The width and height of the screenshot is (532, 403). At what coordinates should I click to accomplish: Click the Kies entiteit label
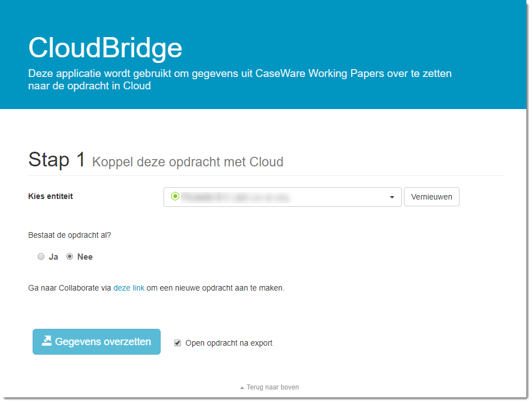click(51, 196)
